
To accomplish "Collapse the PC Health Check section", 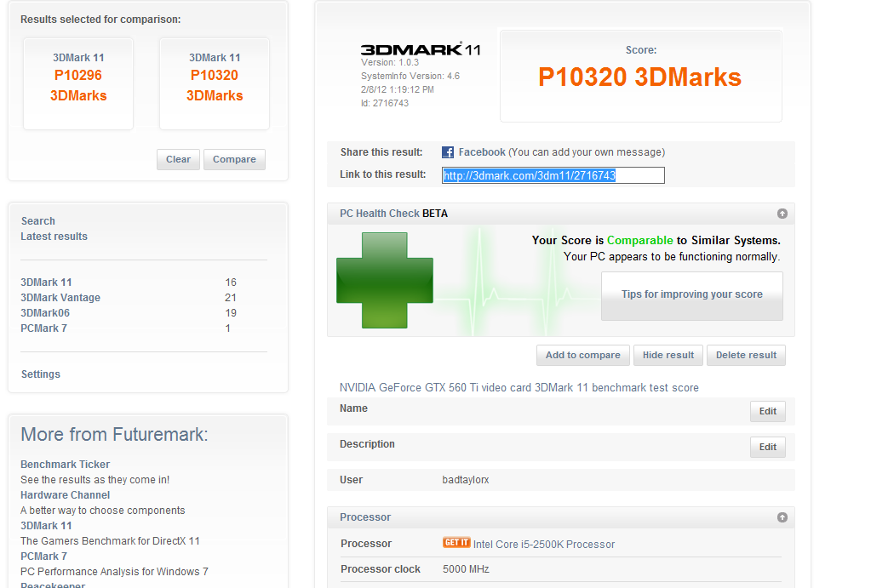I will coord(782,214).
